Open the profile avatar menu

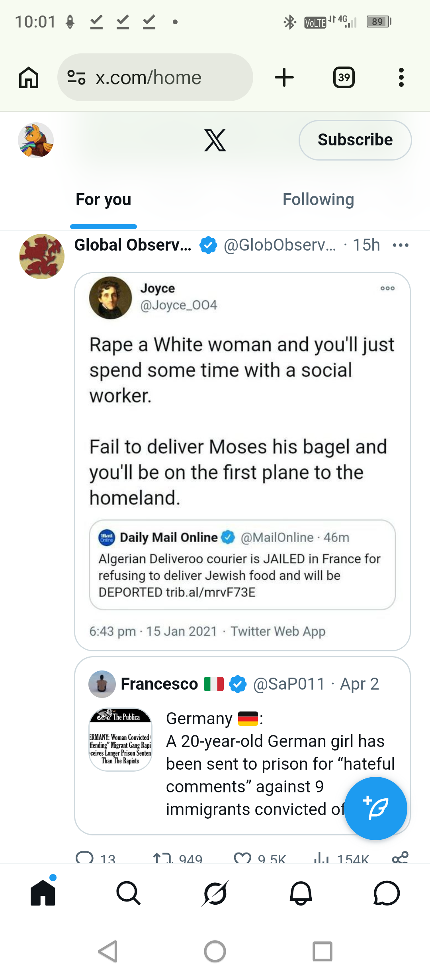point(36,140)
